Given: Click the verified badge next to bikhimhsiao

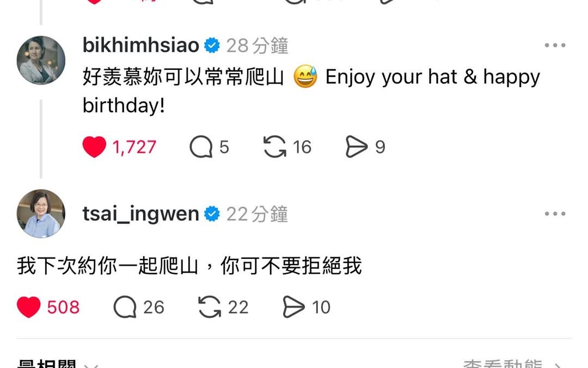Looking at the screenshot, I should tap(212, 45).
